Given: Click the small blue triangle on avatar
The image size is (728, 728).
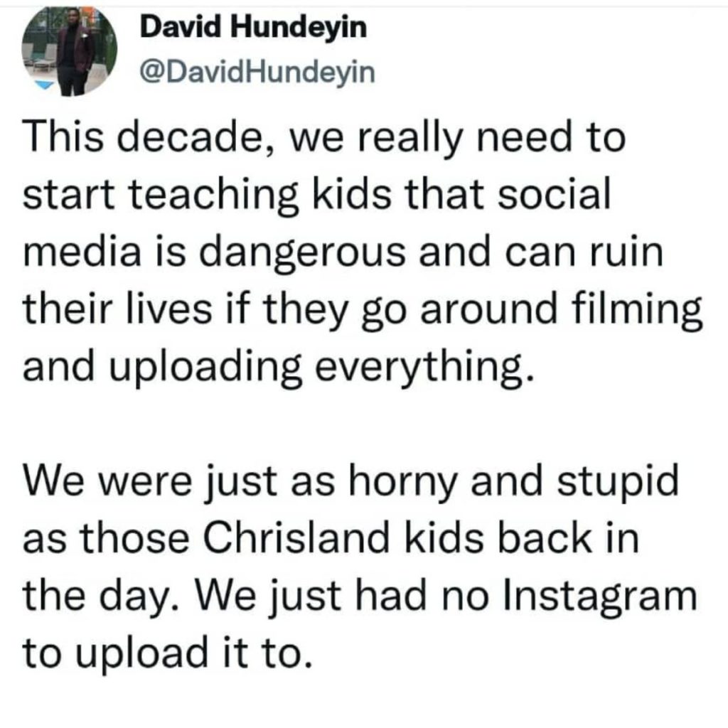Looking at the screenshot, I should pos(45,85).
